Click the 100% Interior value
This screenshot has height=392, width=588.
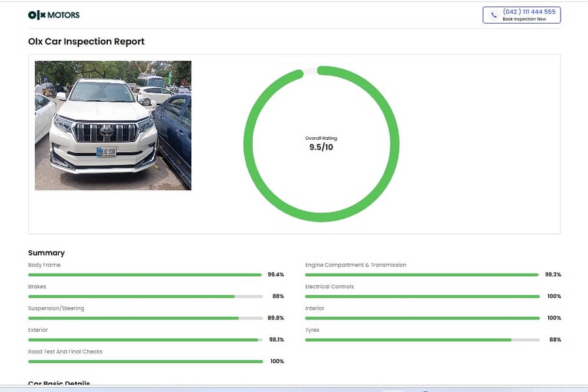(x=554, y=318)
